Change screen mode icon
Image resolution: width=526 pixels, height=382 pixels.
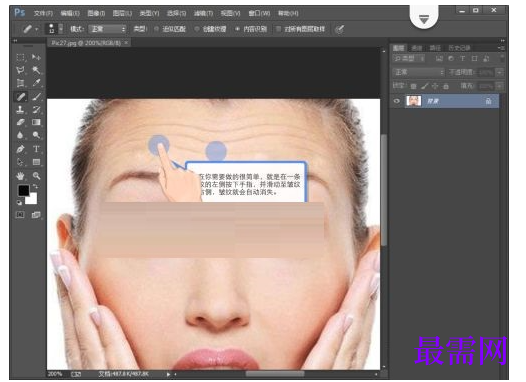pyautogui.click(x=36, y=215)
